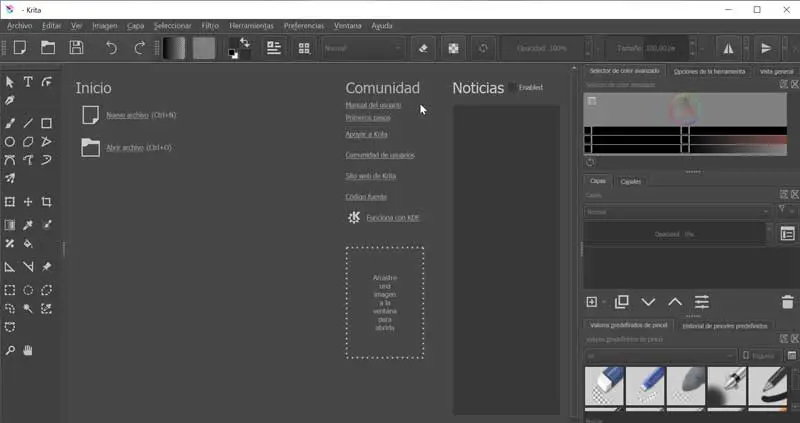This screenshot has width=800, height=423.
Task: Toggle eraser mode in the toolbar
Action: (x=423, y=47)
